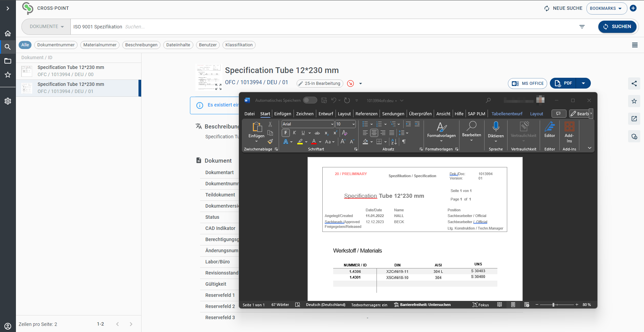Switch to Einfügen tab in Word

(x=283, y=114)
